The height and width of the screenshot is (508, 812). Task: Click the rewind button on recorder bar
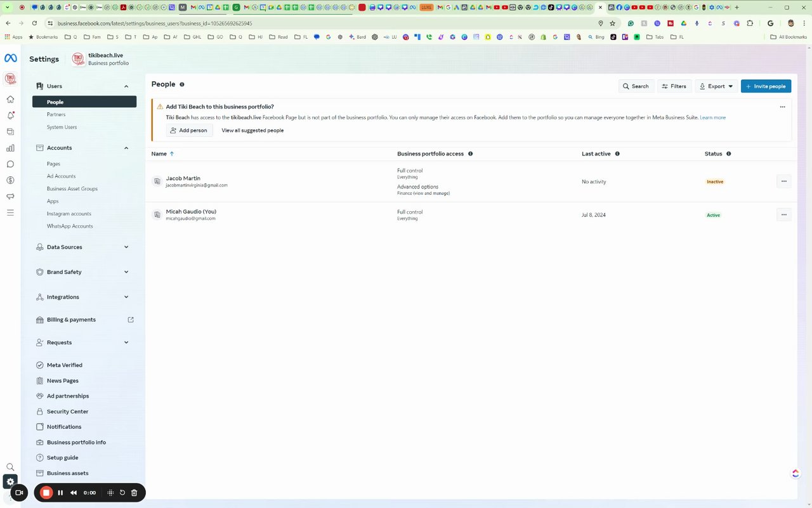click(74, 493)
